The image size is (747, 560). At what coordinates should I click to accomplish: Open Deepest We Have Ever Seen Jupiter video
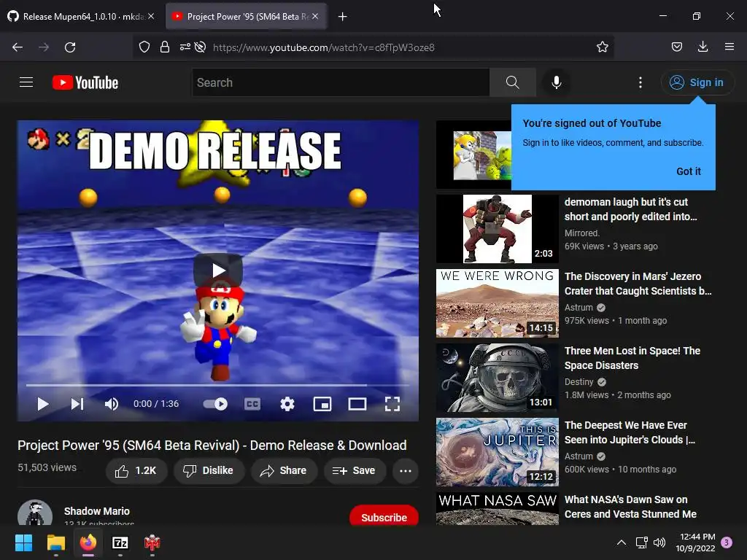tap(630, 432)
